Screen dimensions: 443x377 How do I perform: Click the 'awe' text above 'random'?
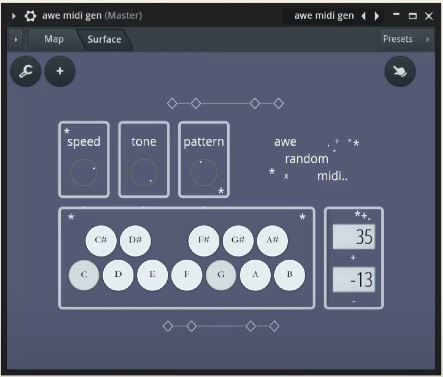[x=285, y=142]
